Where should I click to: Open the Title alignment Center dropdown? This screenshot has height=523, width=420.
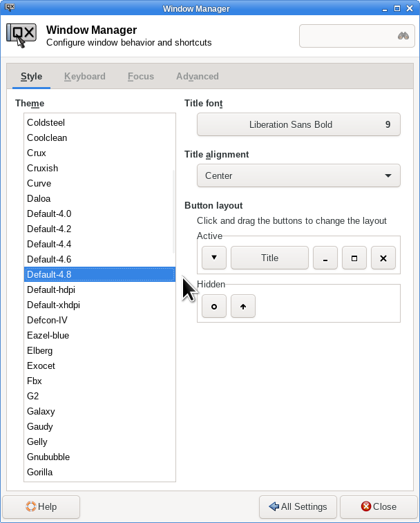point(298,175)
